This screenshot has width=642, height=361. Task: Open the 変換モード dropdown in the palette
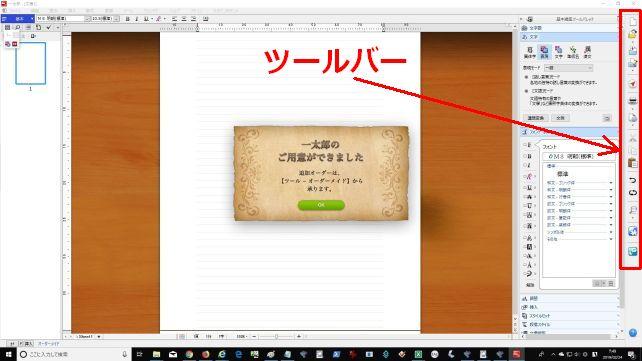[x=568, y=68]
